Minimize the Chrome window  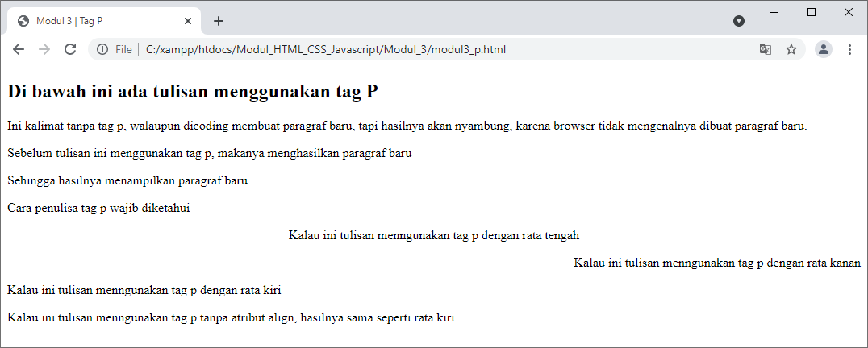tap(774, 12)
